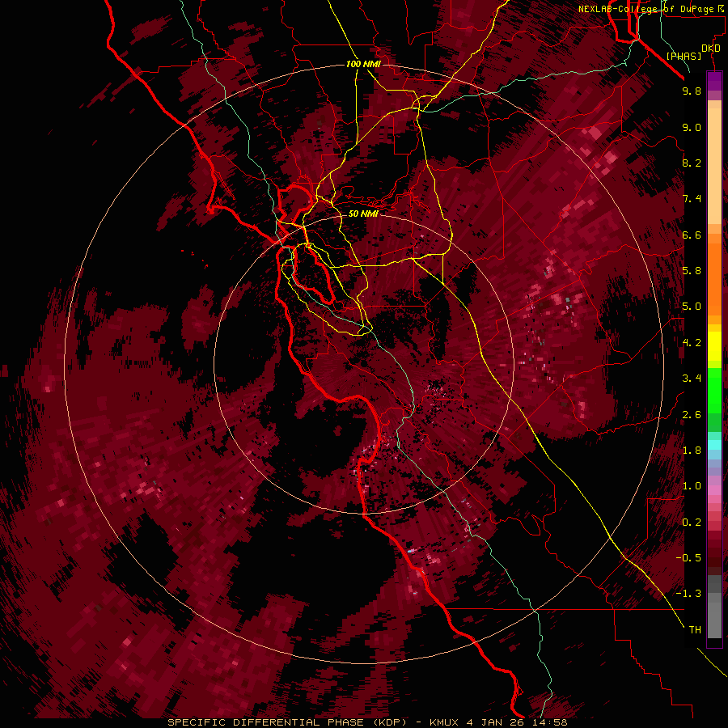Click the 5.8 legend value
The width and height of the screenshot is (728, 728).
coord(692,271)
